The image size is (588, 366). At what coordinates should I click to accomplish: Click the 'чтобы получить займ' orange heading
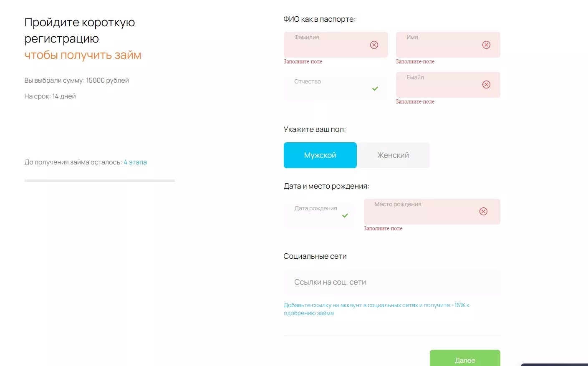(x=83, y=55)
